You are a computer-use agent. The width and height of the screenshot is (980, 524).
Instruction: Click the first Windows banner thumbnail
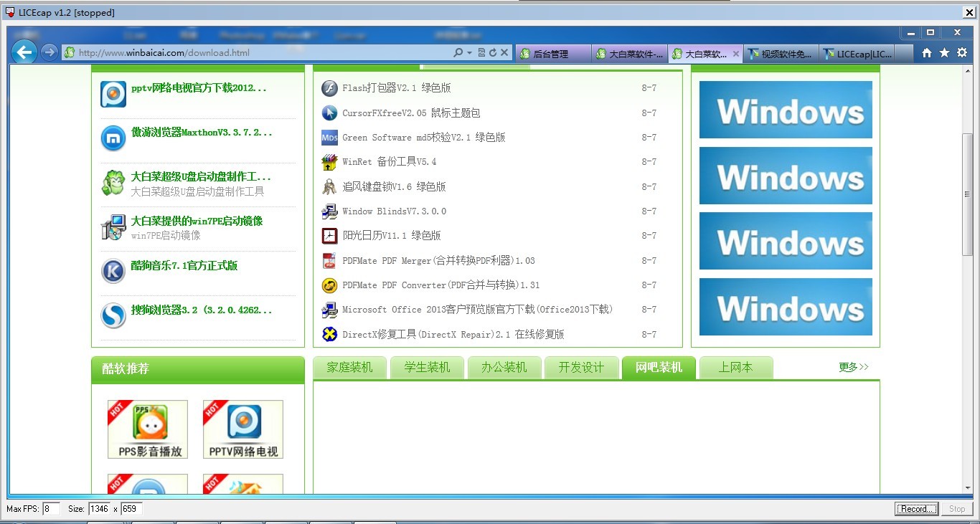click(x=786, y=110)
